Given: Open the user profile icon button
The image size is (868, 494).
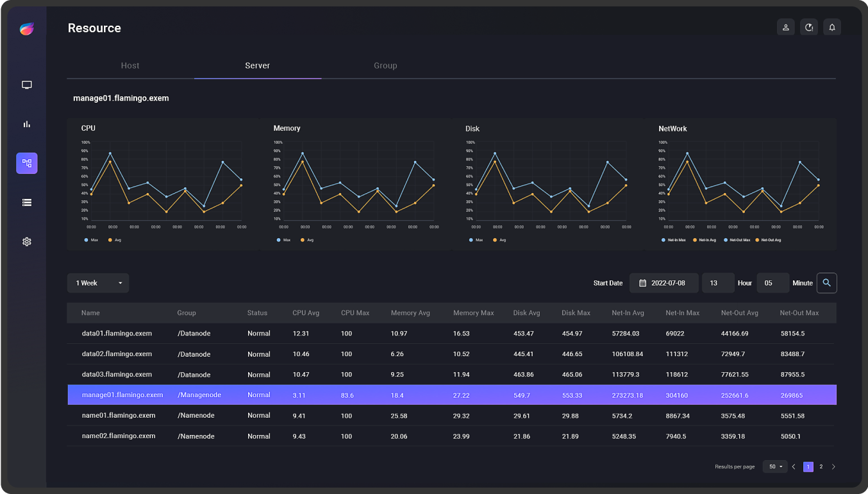Looking at the screenshot, I should tap(786, 27).
